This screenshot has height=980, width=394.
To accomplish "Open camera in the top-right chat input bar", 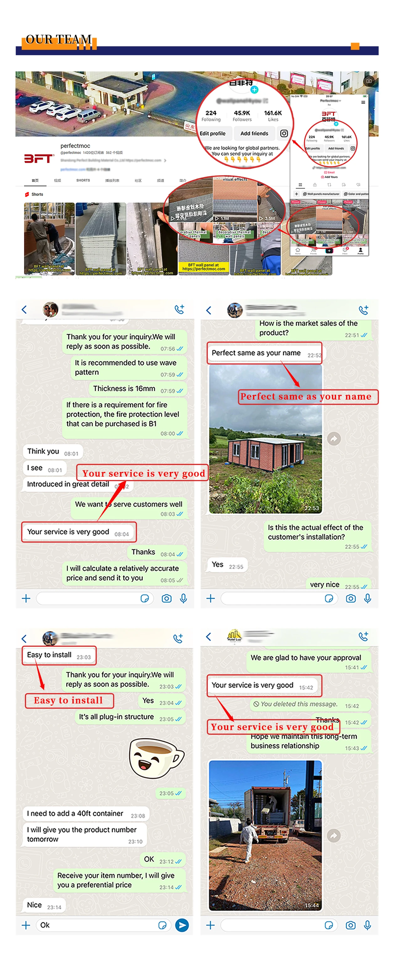I will pos(351,598).
